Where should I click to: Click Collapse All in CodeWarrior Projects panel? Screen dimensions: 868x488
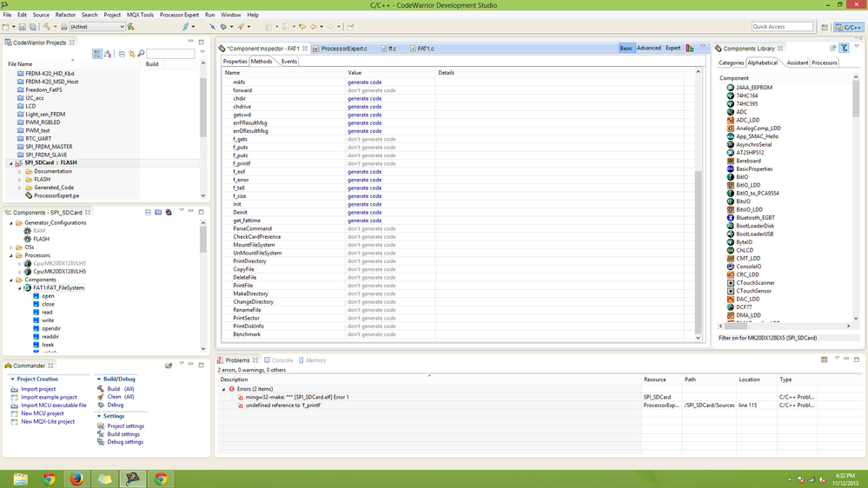point(122,54)
